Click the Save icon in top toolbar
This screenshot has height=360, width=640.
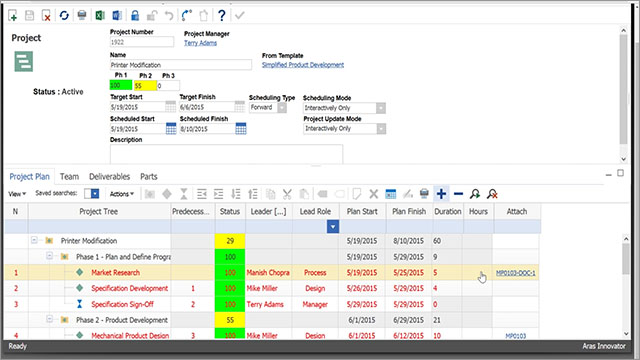[29, 16]
